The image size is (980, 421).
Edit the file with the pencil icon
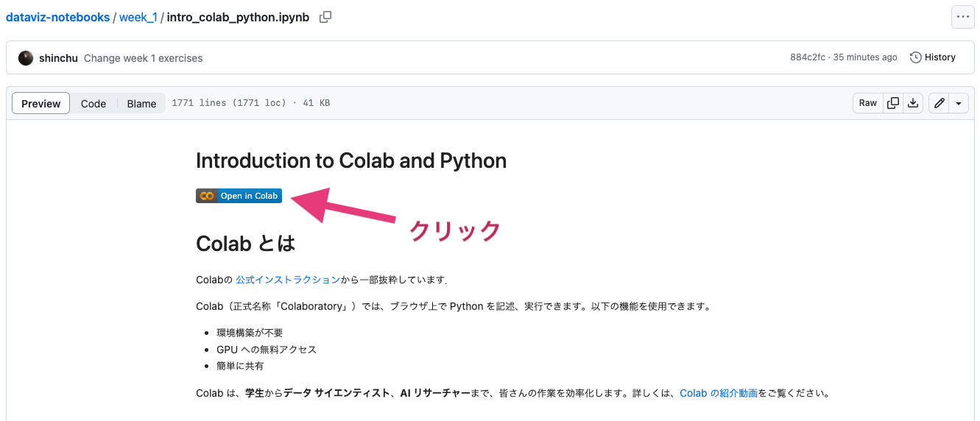click(x=939, y=104)
